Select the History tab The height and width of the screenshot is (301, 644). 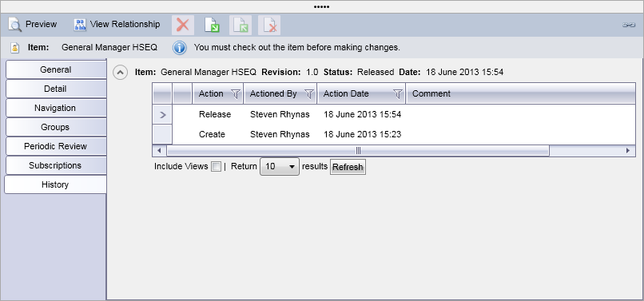pos(55,184)
